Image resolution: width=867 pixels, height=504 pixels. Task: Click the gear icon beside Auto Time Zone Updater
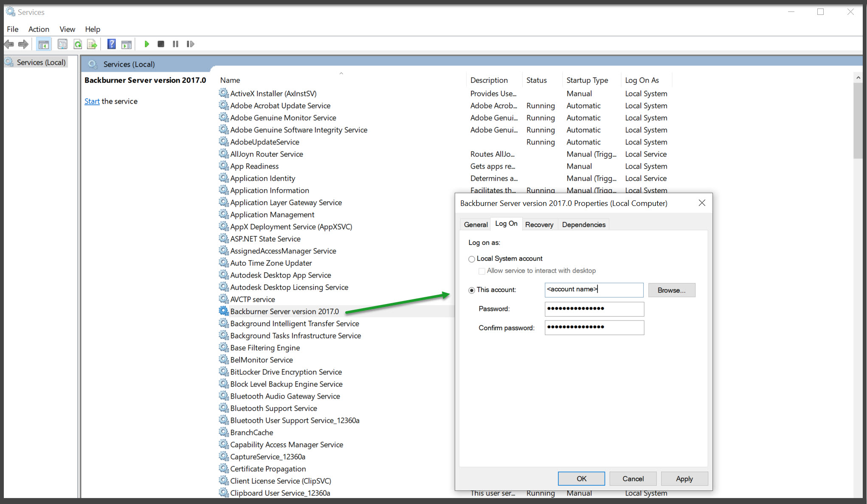click(x=224, y=263)
